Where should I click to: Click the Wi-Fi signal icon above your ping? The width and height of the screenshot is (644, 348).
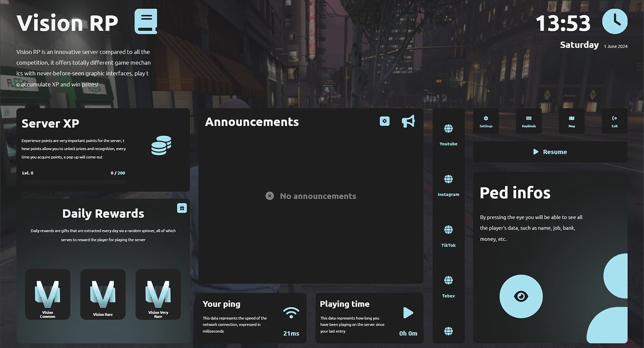click(291, 313)
